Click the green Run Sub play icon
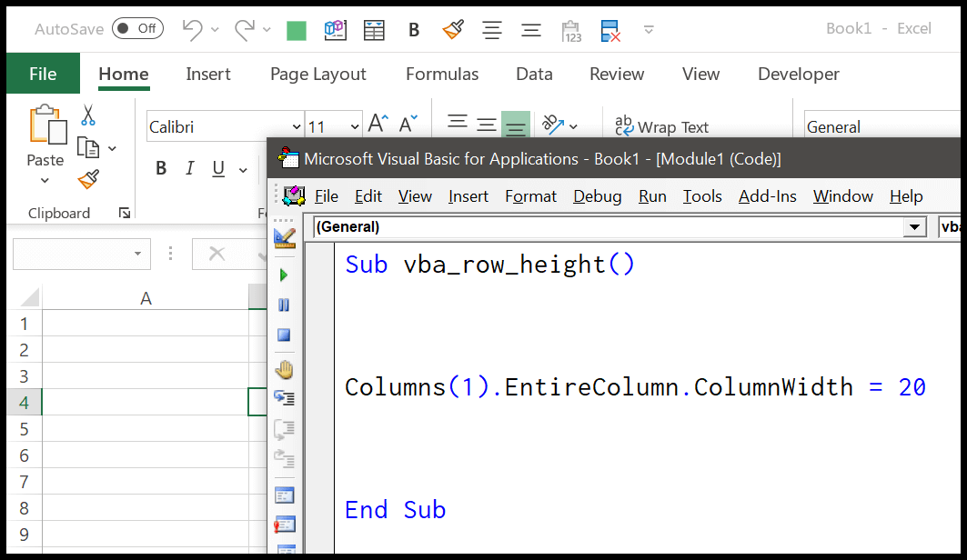Viewport: 967px width, 560px height. [x=284, y=275]
